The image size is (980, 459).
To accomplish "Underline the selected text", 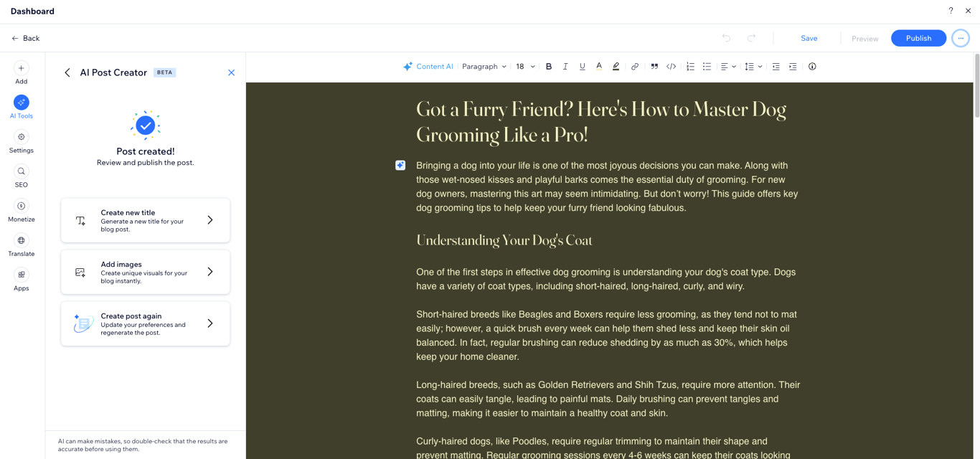I will (x=582, y=66).
